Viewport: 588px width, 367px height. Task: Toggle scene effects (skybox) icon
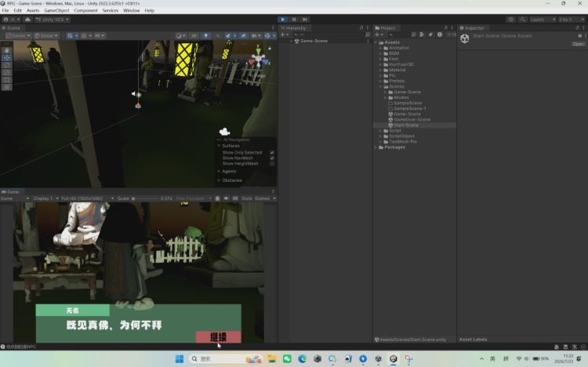click(x=227, y=35)
